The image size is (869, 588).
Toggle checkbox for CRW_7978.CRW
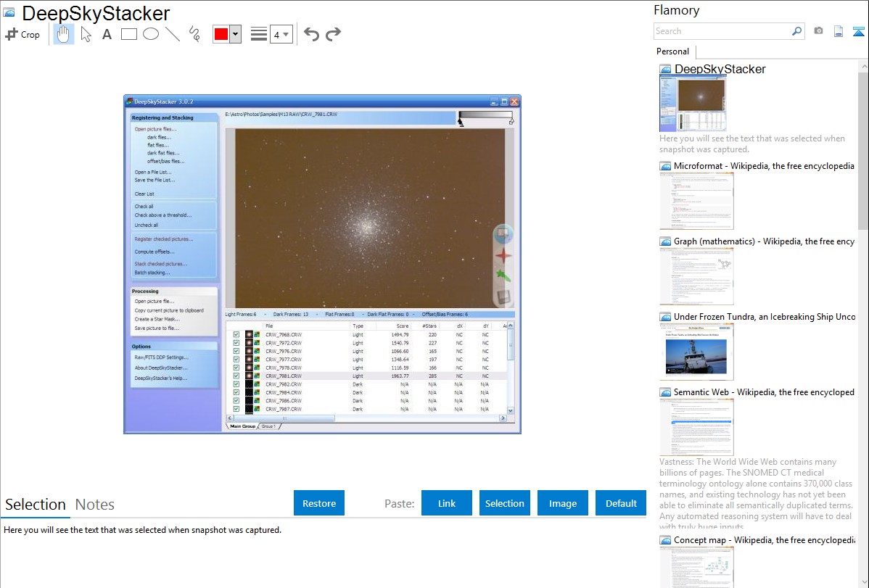(x=236, y=368)
